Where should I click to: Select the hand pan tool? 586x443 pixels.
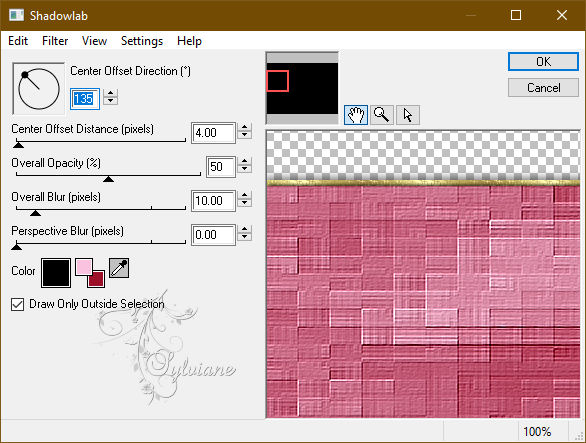(355, 115)
